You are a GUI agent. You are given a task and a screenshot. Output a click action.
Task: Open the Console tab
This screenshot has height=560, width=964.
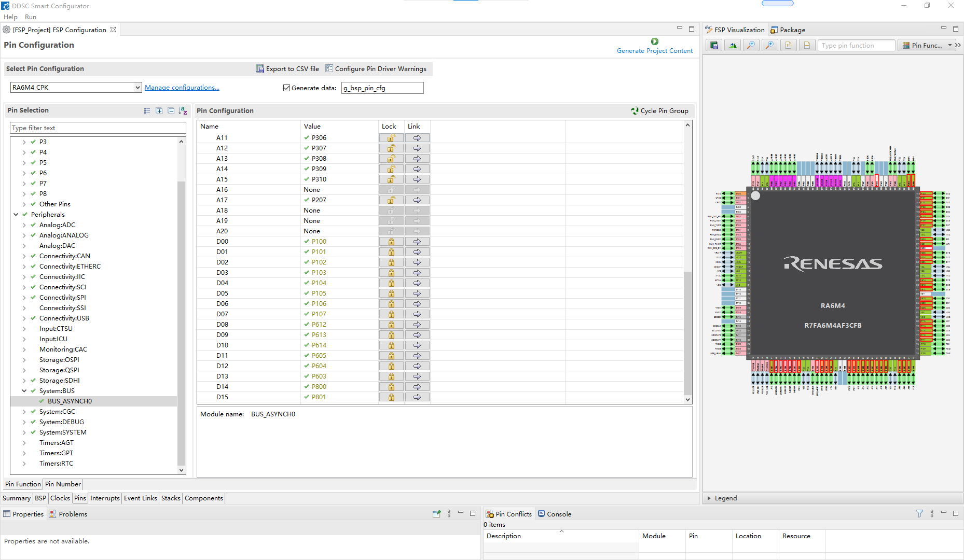point(555,514)
